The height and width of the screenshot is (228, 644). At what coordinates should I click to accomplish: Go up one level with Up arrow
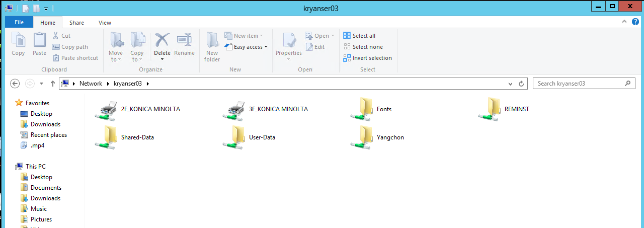pyautogui.click(x=52, y=84)
